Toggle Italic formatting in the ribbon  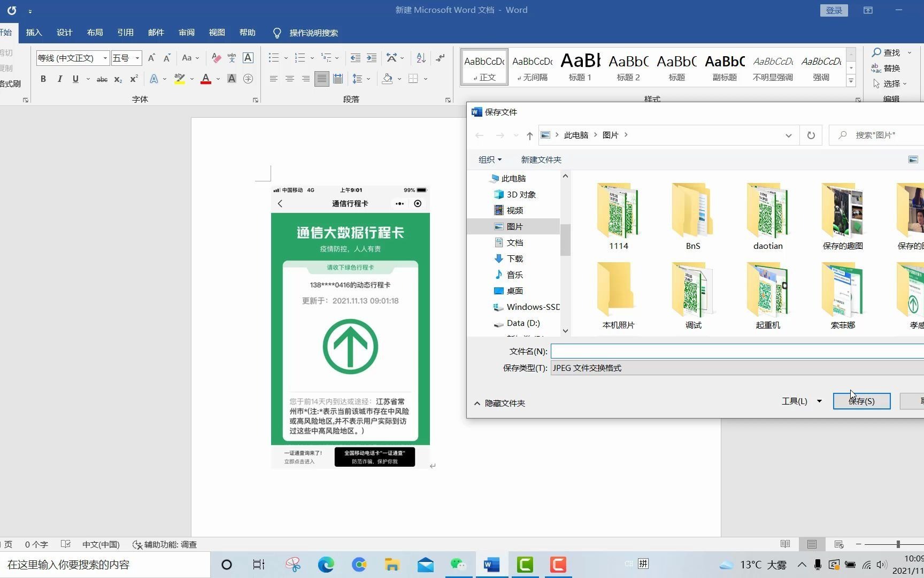59,79
